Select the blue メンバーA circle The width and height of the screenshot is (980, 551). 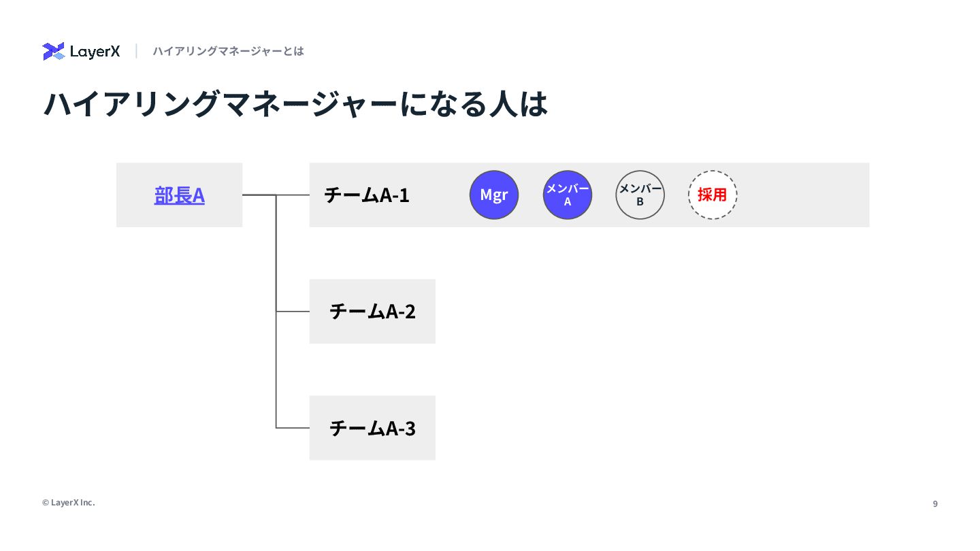[568, 195]
